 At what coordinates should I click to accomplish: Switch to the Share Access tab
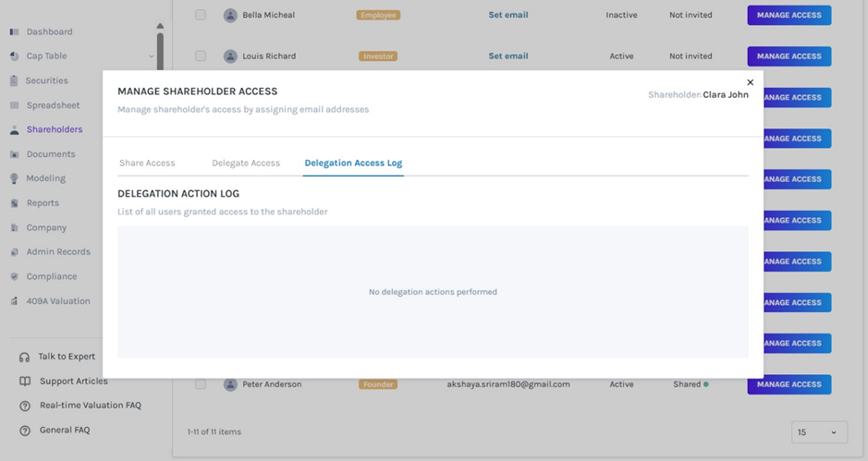tap(147, 163)
